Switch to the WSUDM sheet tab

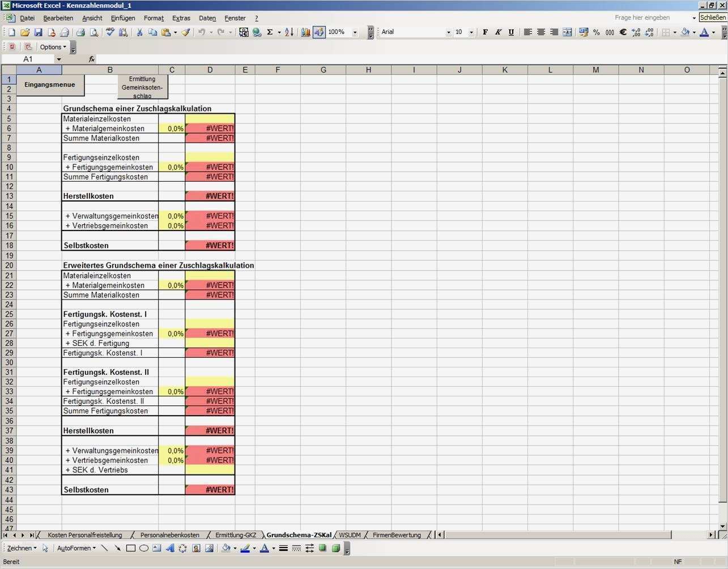[350, 534]
